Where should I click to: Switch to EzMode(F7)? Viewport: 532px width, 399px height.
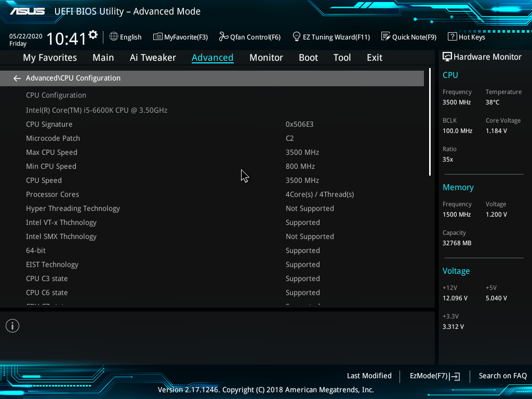[x=434, y=376]
